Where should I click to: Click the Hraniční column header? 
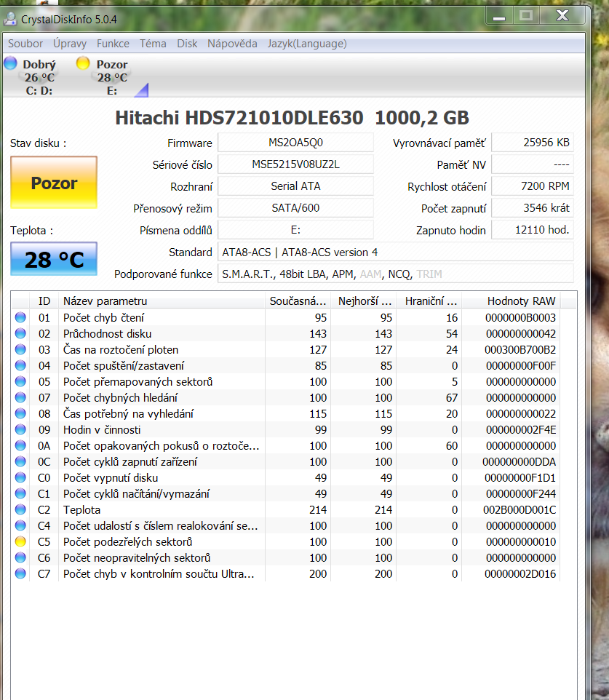click(x=431, y=301)
